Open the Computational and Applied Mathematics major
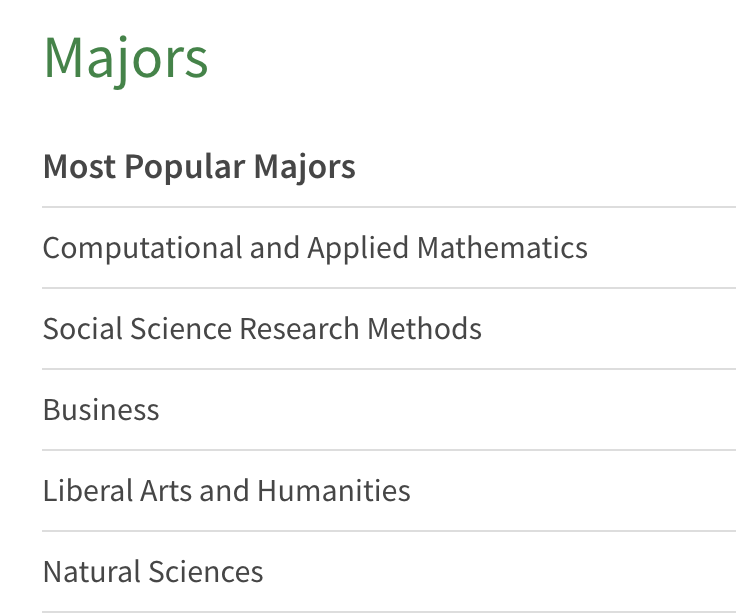This screenshot has height=614, width=736. tap(315, 248)
